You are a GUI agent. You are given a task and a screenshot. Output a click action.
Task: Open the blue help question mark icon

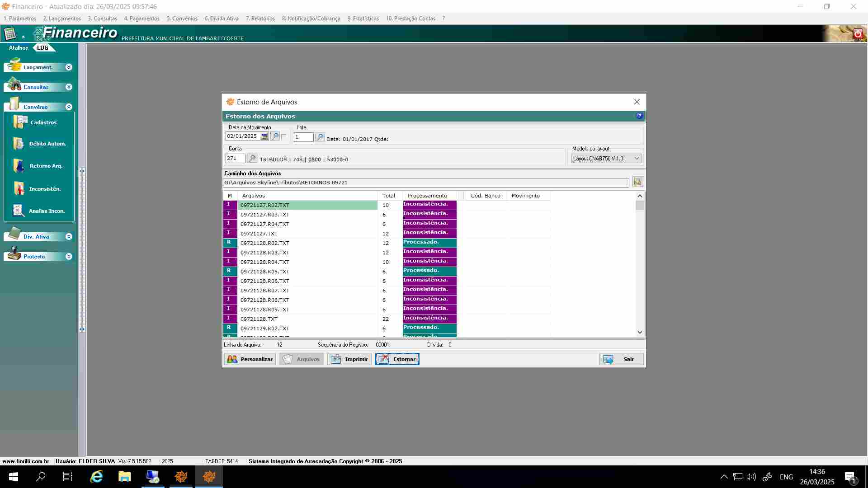(639, 116)
